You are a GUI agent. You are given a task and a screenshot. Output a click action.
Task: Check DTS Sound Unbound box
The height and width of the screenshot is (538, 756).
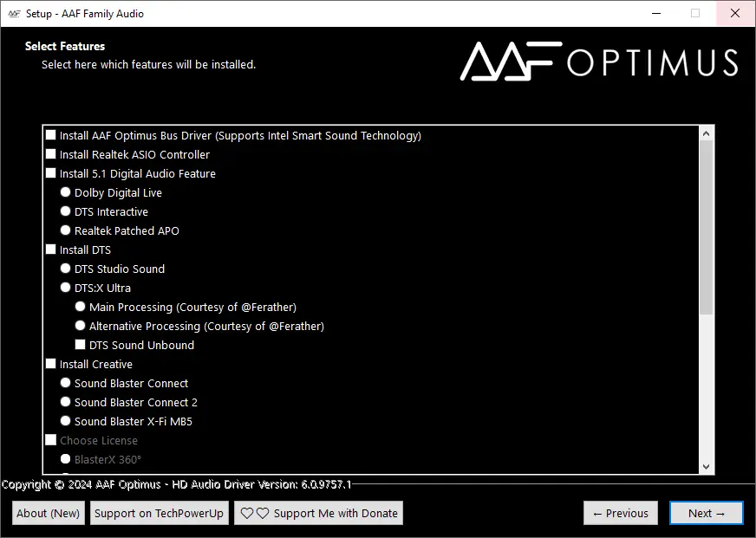[x=80, y=345]
